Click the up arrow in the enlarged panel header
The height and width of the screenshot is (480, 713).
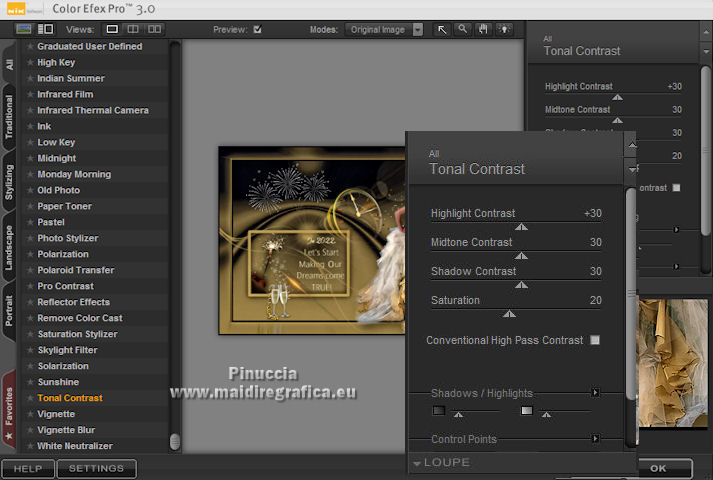[x=632, y=145]
